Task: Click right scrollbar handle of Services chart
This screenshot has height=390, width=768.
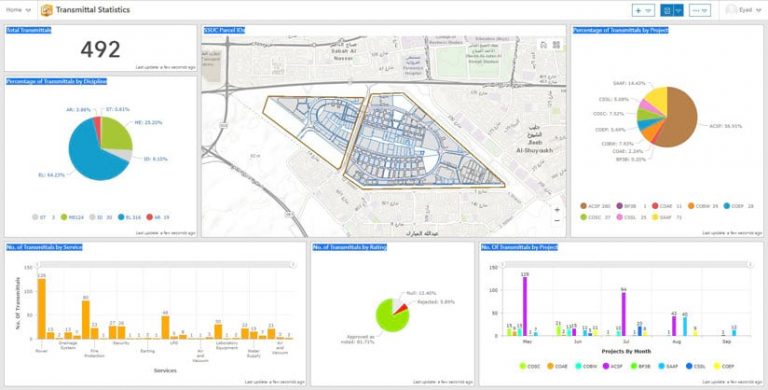Action: 293,265
